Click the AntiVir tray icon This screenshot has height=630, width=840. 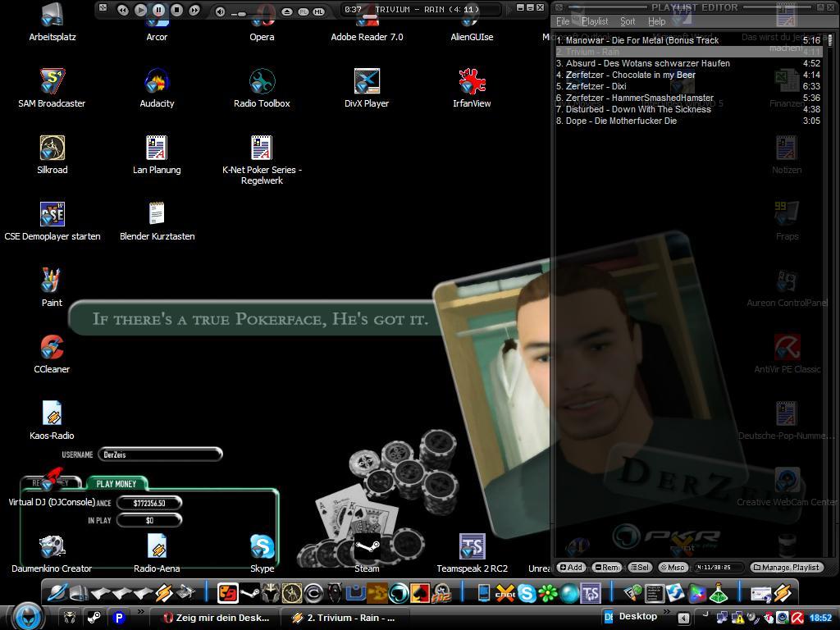(x=797, y=618)
